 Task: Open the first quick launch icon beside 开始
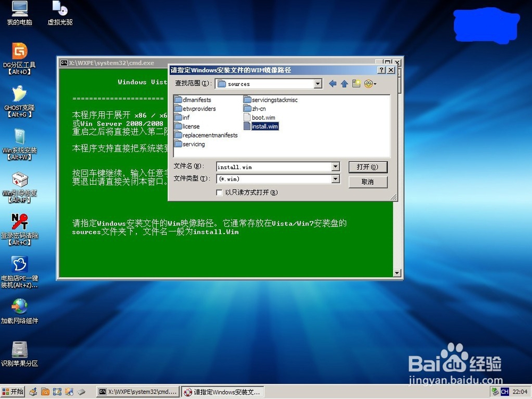point(33,392)
